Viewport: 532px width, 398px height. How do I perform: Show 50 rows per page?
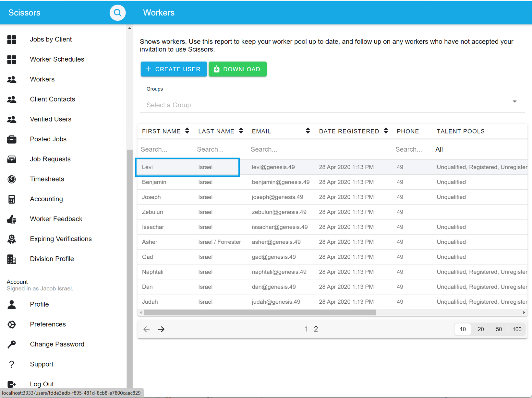499,329
